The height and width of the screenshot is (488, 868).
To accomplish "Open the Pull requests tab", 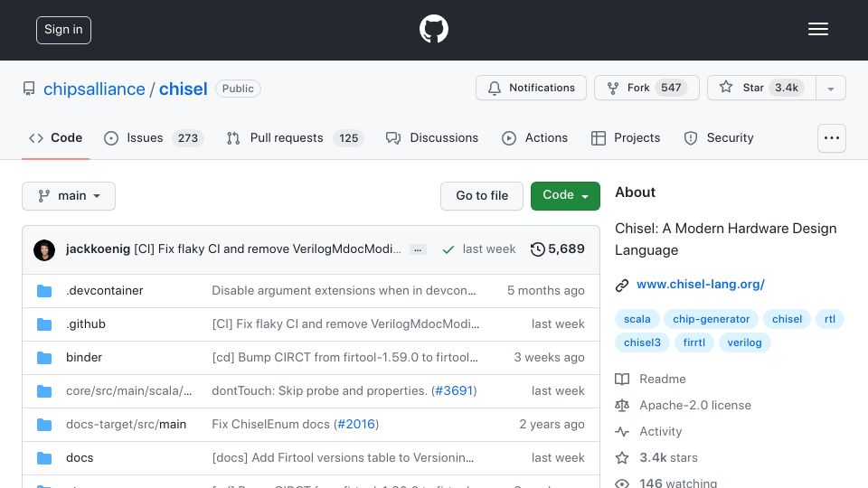I will [x=295, y=137].
